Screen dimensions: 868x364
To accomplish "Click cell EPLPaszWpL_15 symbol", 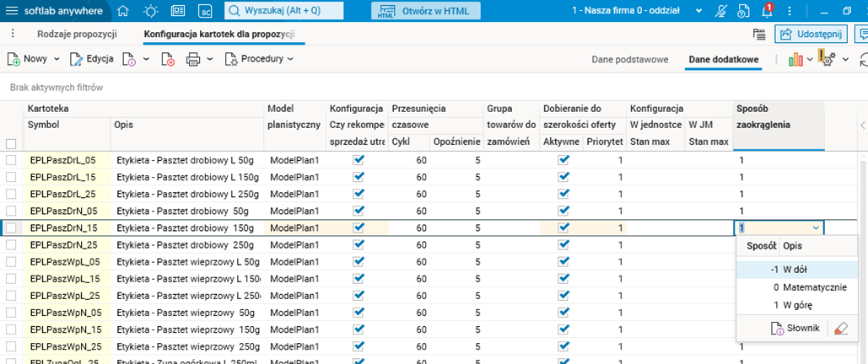I will pos(65,278).
